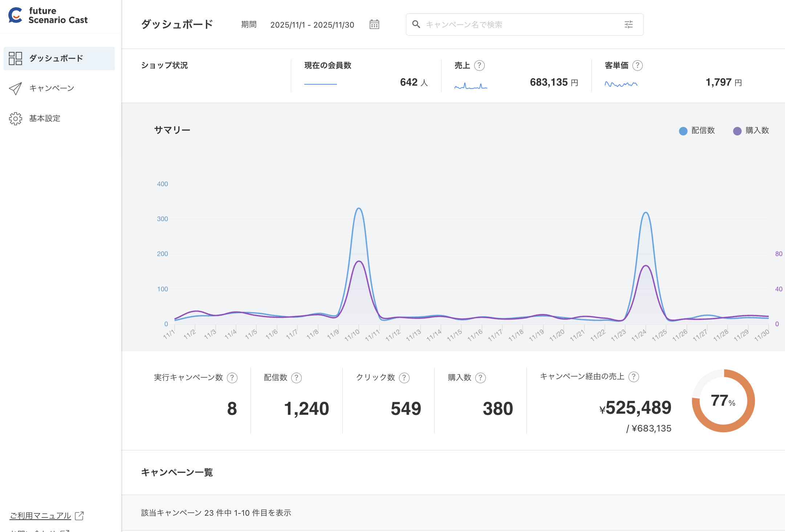Screen dimensions: 785x532
Task: Click the future Scenario Cast logo
Action: tap(48, 16)
